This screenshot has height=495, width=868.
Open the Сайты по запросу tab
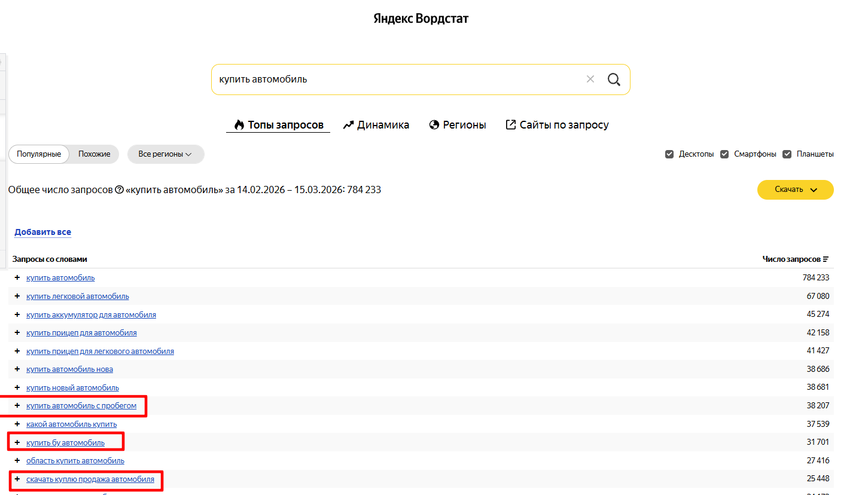[558, 125]
